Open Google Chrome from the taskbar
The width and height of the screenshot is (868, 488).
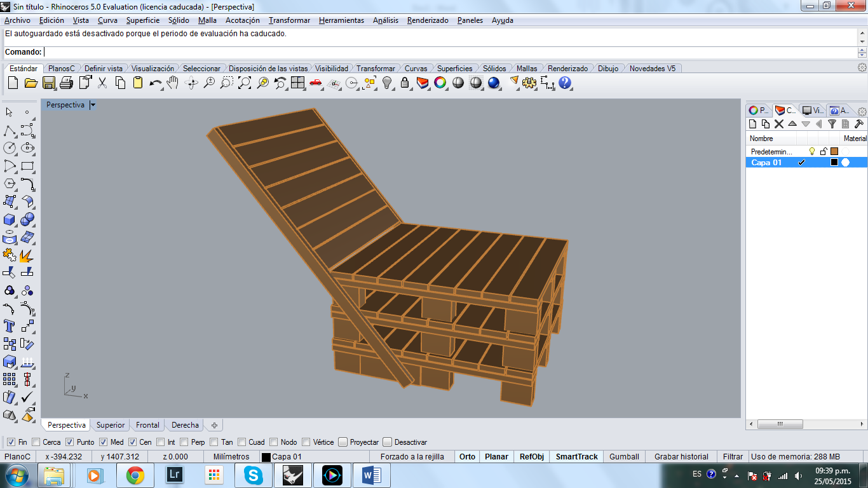(x=135, y=475)
